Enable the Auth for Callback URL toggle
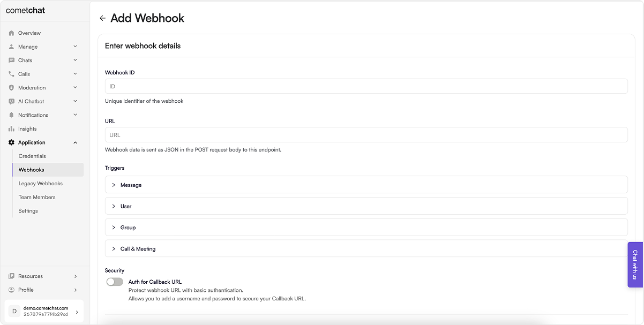 pos(115,282)
